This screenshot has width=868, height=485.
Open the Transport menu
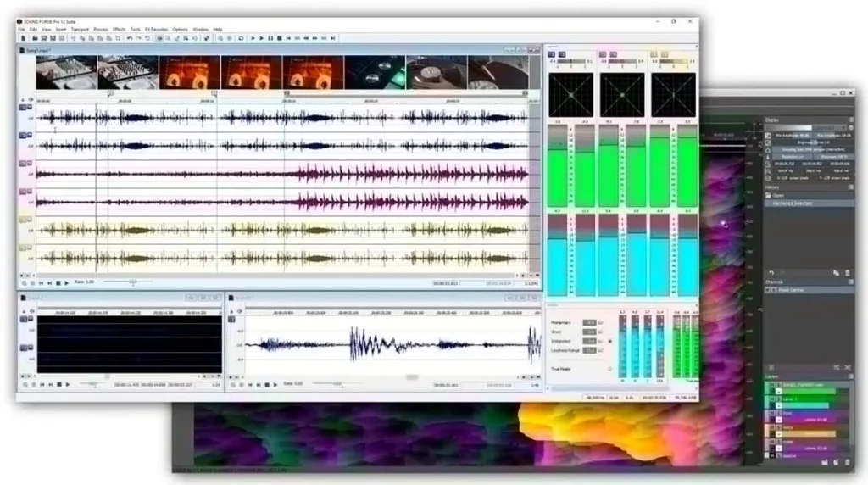[x=80, y=30]
